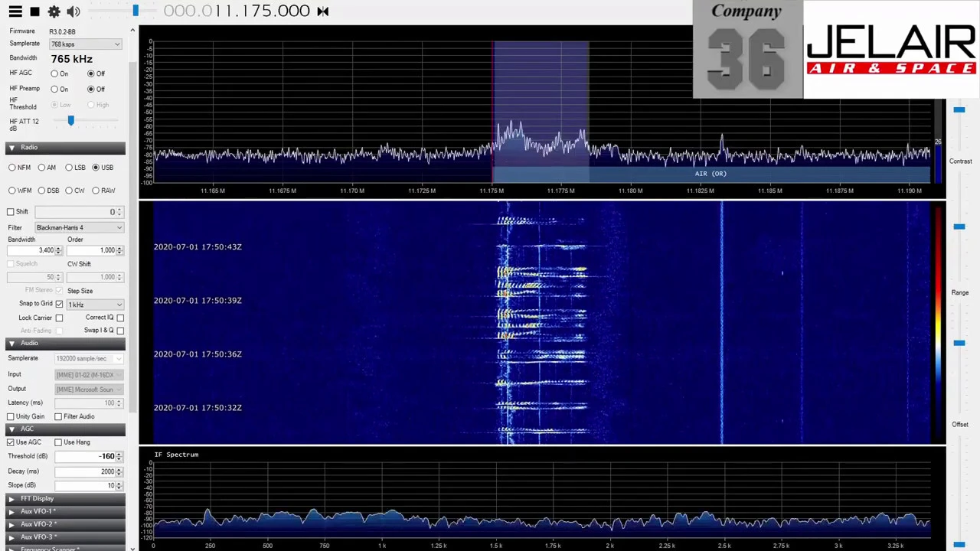
Task: Toggle the Use AGC checkbox
Action: (11, 442)
